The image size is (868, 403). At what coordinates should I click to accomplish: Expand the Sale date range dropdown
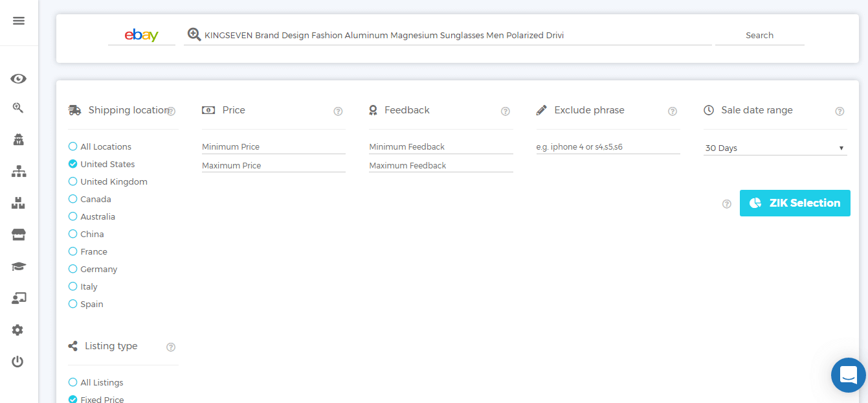(x=775, y=148)
